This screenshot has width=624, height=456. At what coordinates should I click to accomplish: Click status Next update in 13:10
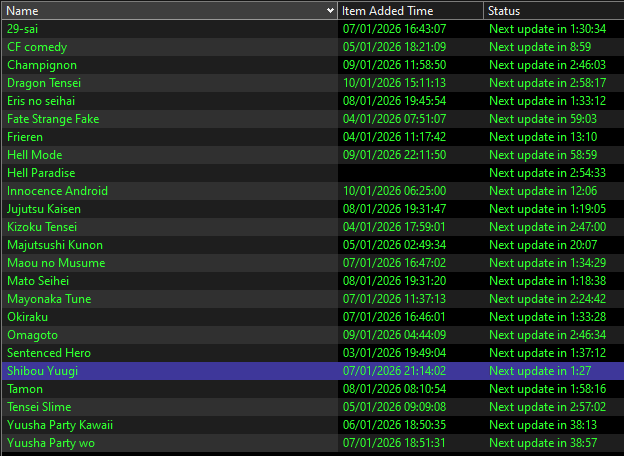(543, 137)
